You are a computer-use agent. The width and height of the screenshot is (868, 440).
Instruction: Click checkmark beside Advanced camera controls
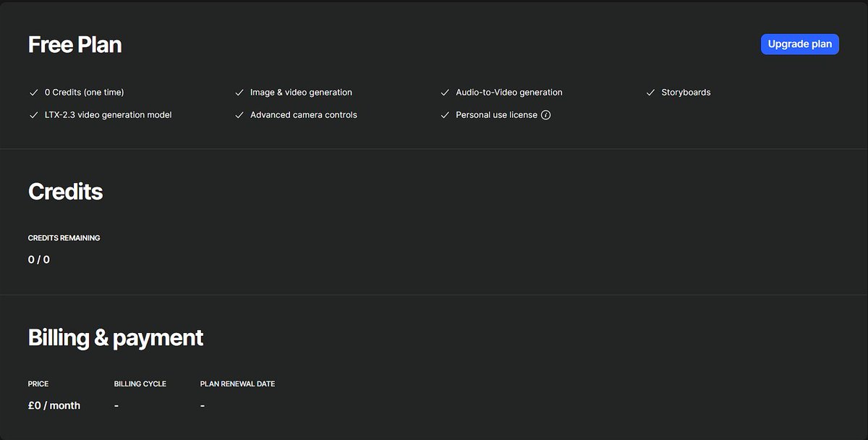click(x=239, y=115)
